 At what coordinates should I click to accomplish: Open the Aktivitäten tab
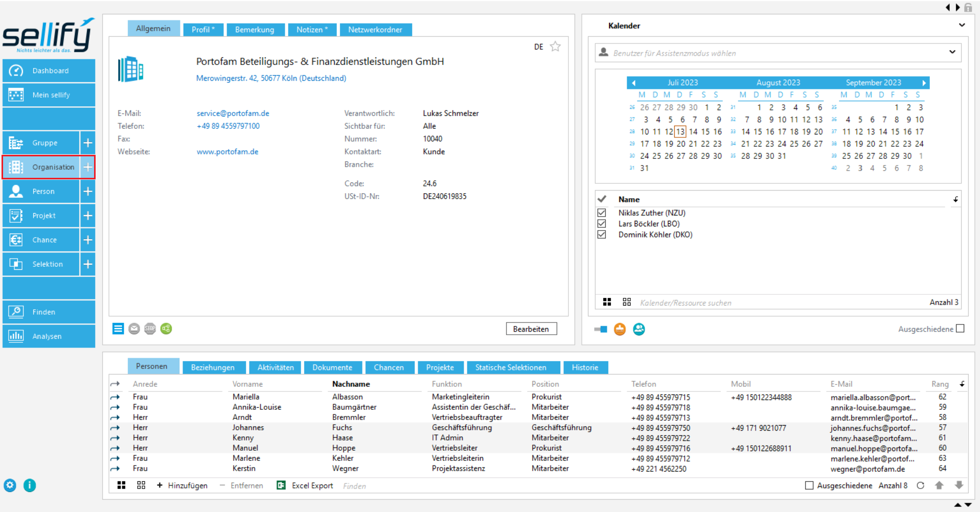tap(276, 367)
